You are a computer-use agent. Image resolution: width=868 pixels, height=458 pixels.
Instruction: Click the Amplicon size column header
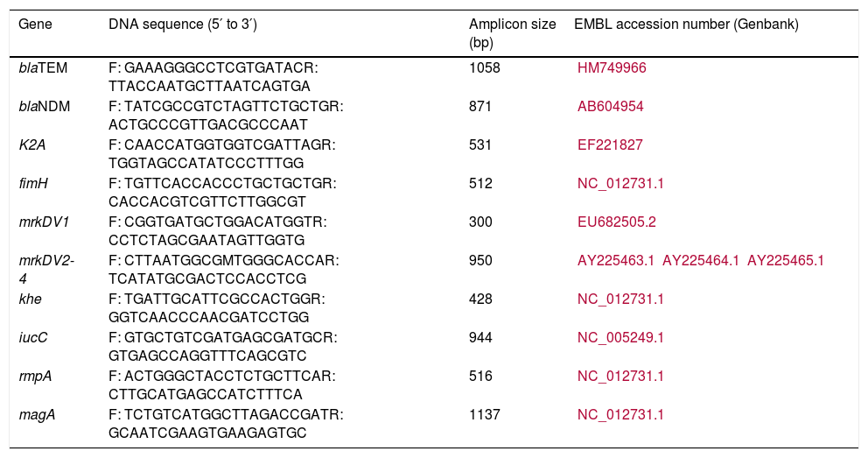coord(512,33)
